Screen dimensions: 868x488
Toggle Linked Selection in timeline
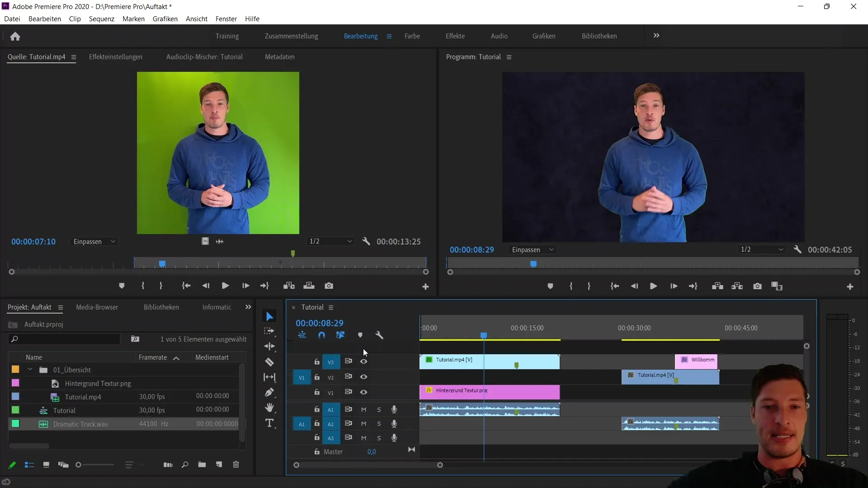[x=340, y=335]
